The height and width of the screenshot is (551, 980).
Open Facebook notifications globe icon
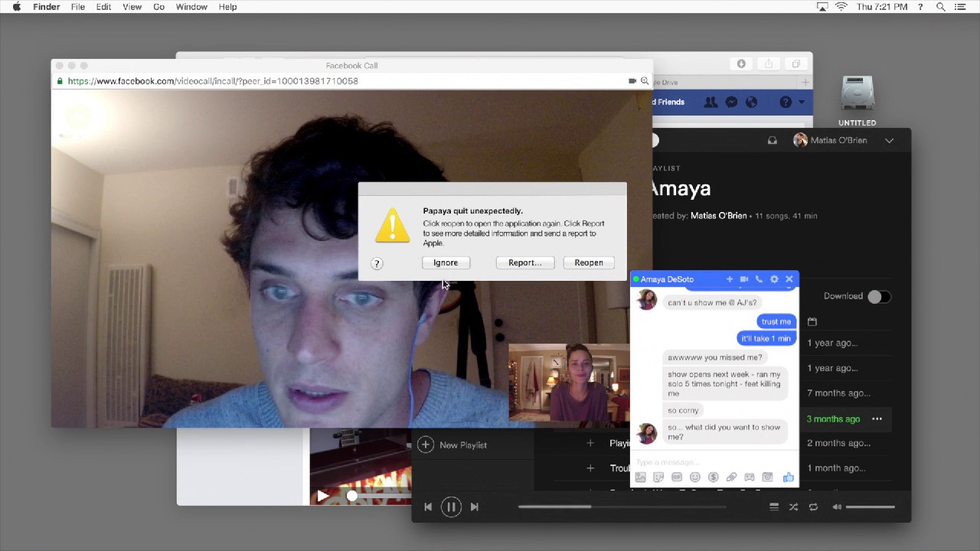[752, 102]
